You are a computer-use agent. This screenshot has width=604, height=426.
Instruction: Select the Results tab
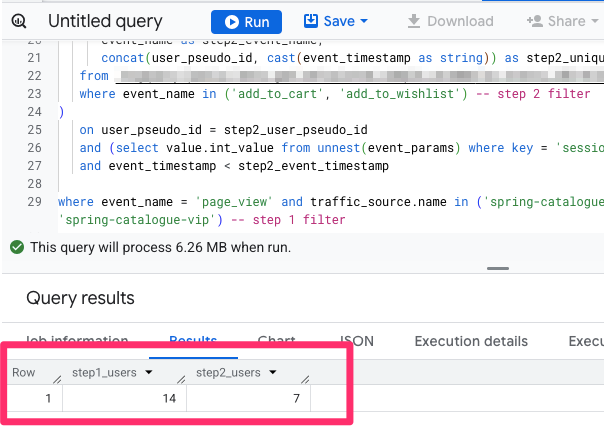[193, 341]
